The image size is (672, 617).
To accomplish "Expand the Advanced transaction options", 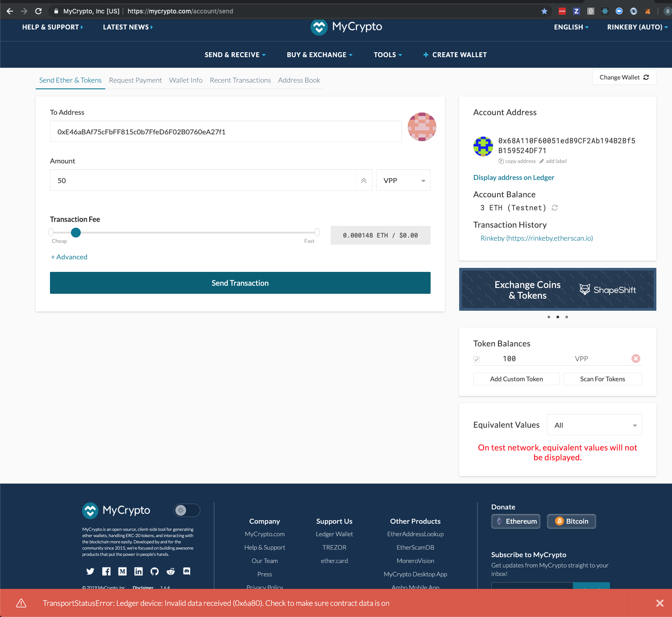I will [x=69, y=257].
